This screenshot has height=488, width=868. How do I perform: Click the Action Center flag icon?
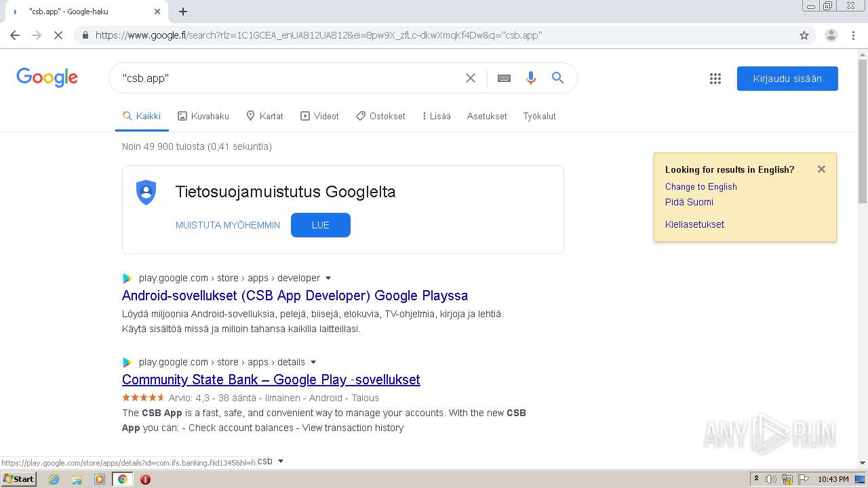tap(804, 479)
